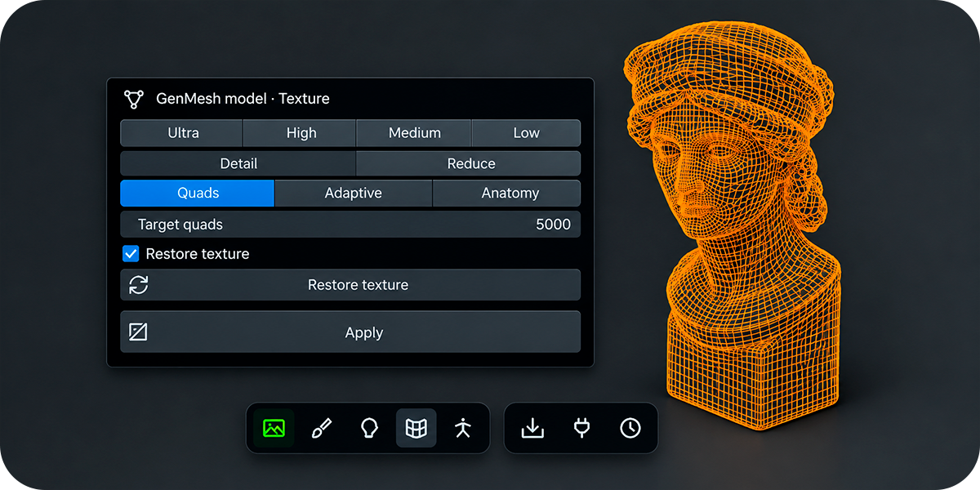This screenshot has height=490, width=980.
Task: Click the refresh arrows icon
Action: pos(139,285)
